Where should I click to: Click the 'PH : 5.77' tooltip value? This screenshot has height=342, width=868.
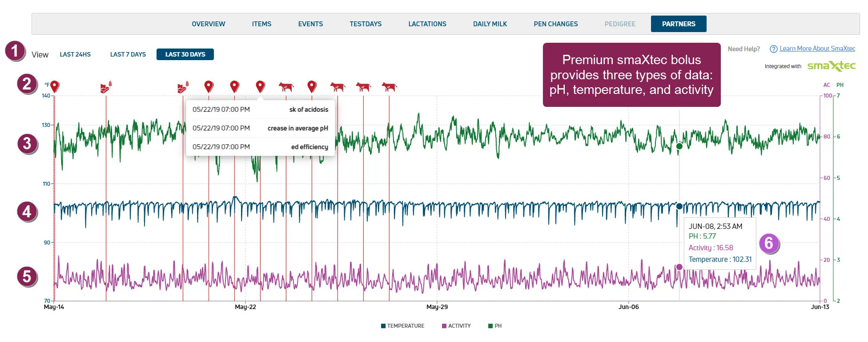[x=702, y=236]
